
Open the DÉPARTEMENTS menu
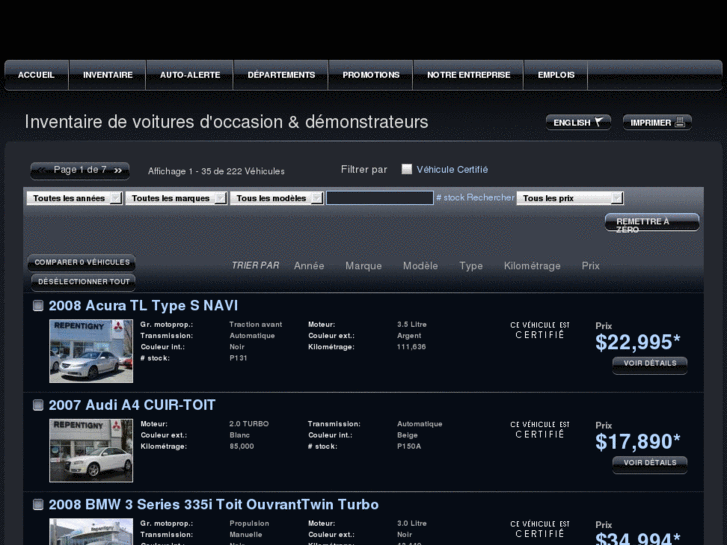[x=281, y=75]
